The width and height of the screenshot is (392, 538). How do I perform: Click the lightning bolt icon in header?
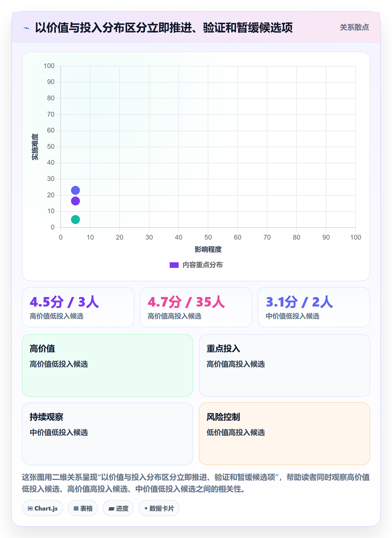[27, 28]
